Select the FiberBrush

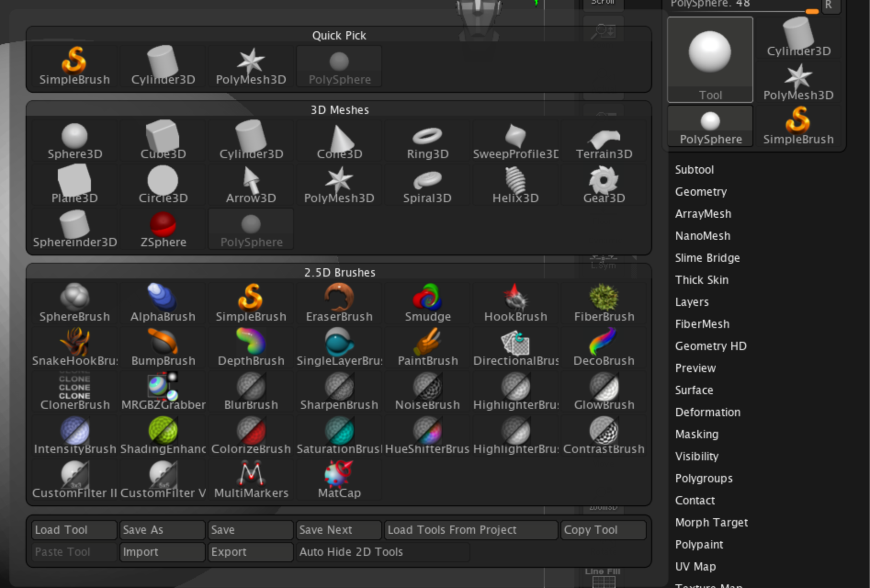[x=604, y=303]
